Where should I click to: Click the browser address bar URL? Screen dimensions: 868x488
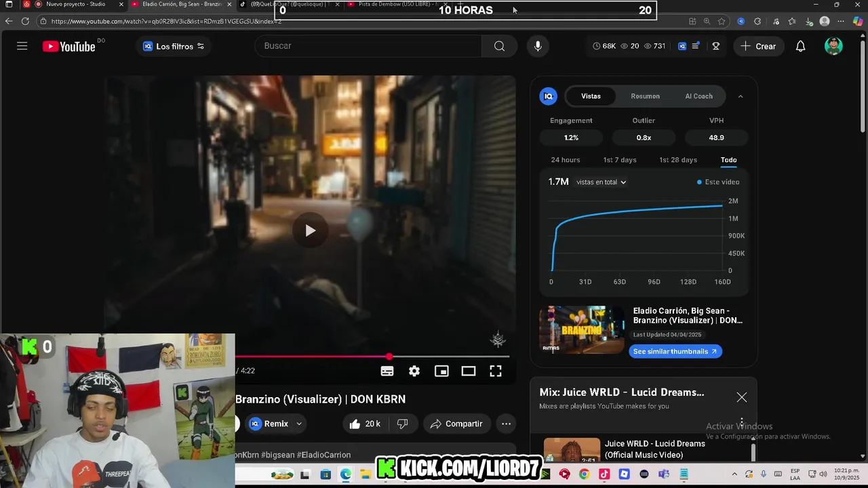(x=166, y=21)
